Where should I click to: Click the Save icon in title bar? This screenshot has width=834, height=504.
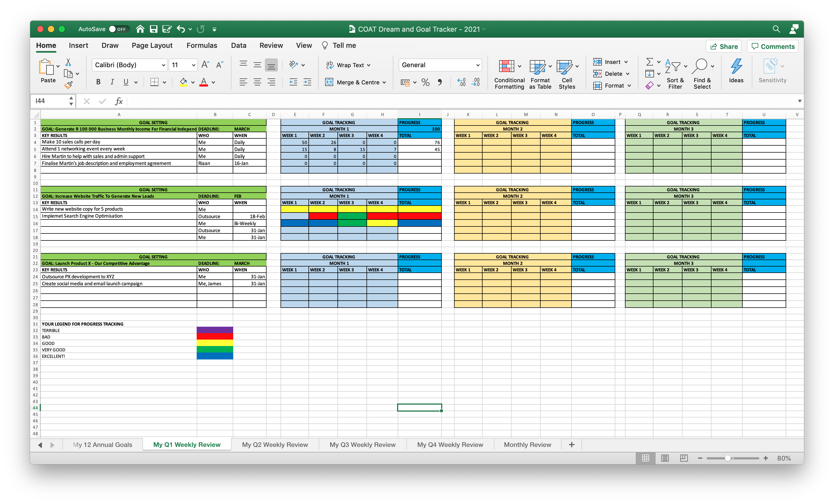coord(154,29)
